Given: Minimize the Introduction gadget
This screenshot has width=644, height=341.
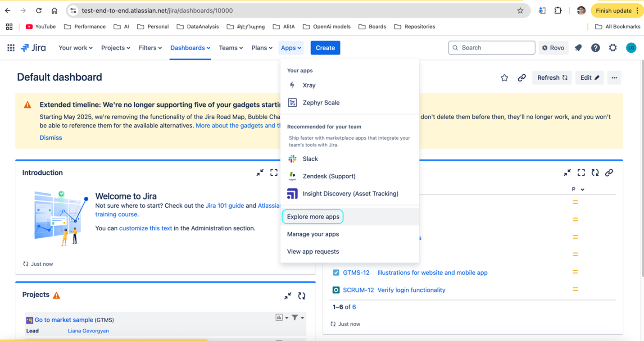Looking at the screenshot, I should [x=260, y=173].
